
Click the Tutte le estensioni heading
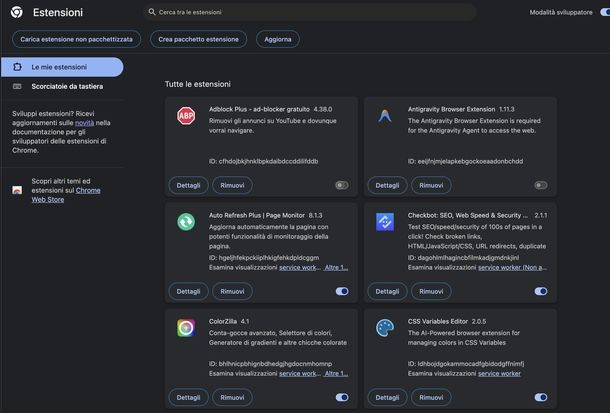[198, 84]
